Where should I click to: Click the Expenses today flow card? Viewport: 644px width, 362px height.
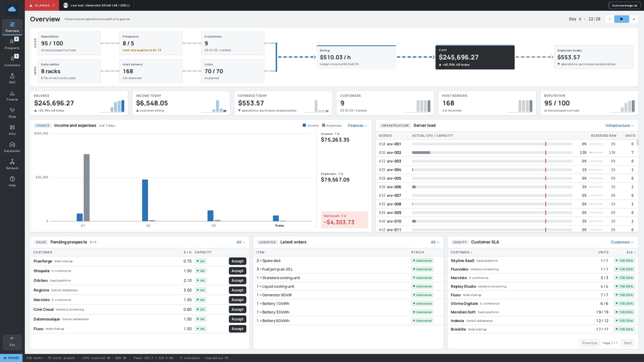tap(594, 57)
